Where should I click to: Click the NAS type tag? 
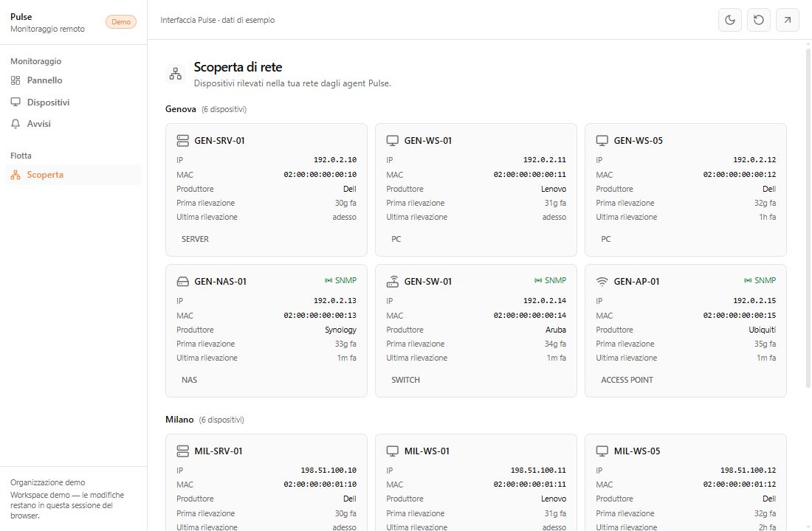point(190,380)
